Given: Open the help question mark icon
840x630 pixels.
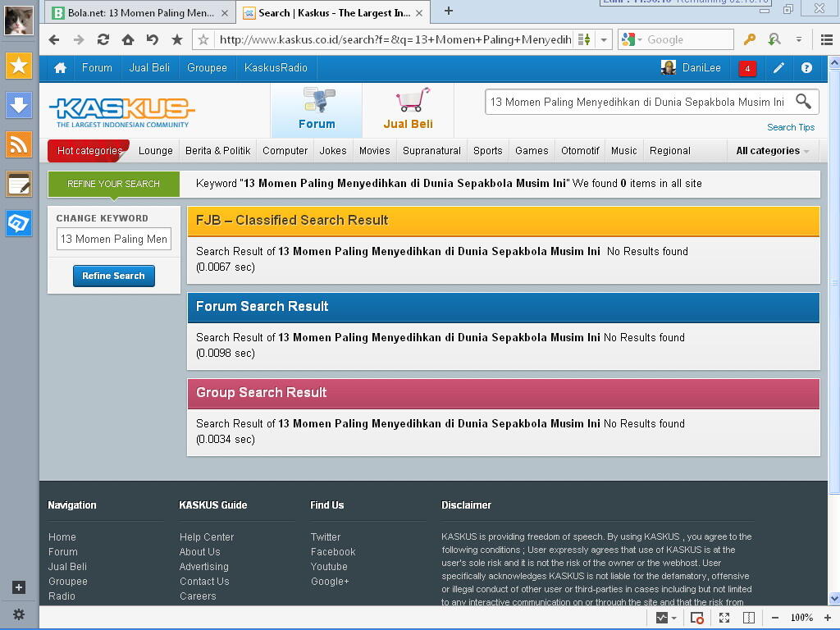Looking at the screenshot, I should [x=806, y=68].
